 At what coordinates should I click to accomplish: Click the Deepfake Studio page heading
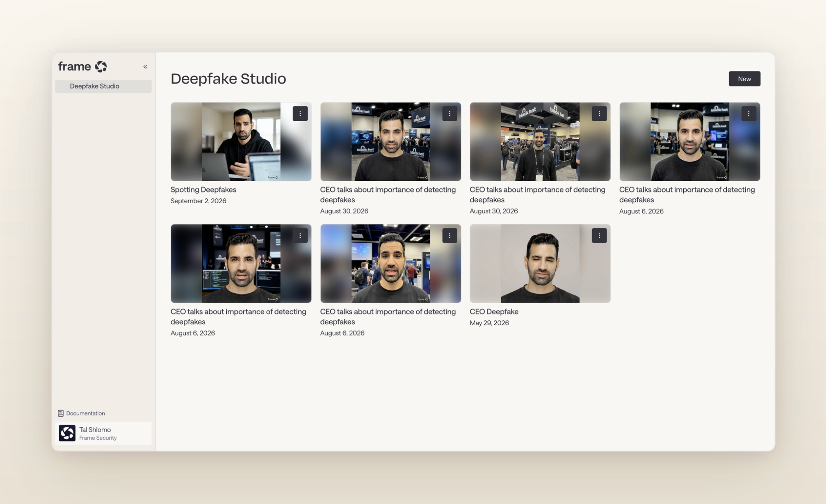[x=228, y=79]
